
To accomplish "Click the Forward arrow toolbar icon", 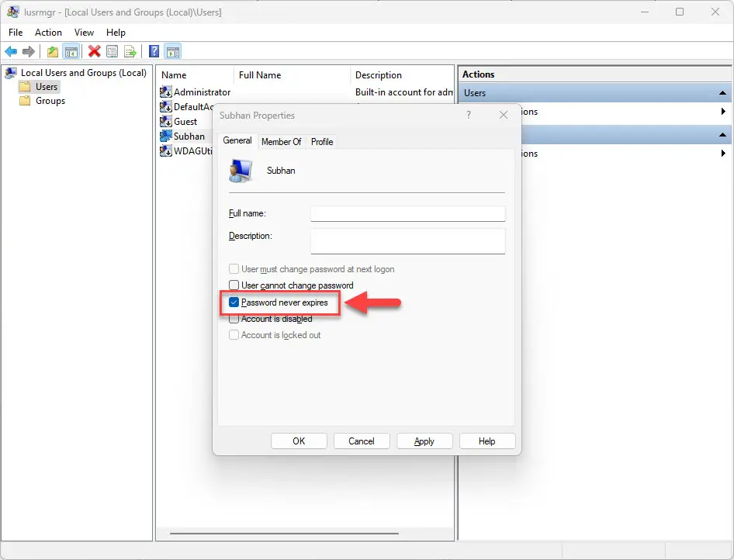I will 29,51.
